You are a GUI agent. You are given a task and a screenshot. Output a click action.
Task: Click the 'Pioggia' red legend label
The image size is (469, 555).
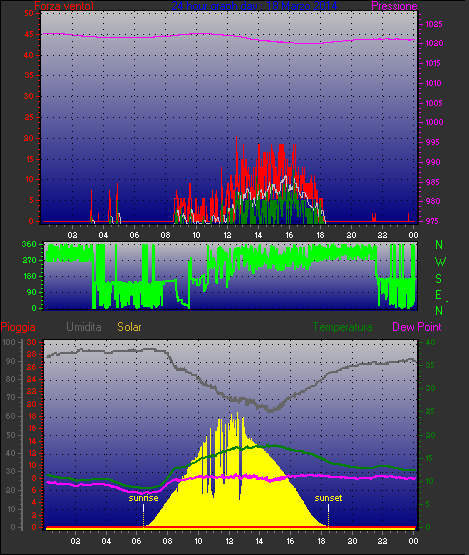[18, 327]
